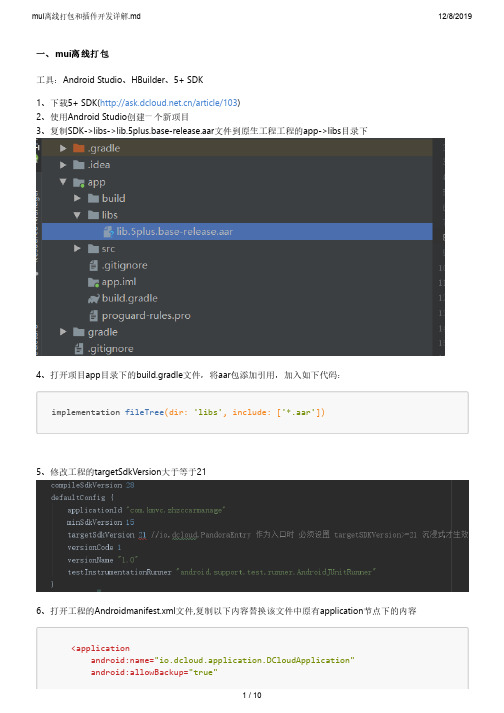Viewport: 504px width, 713px height.
Task: Click the .gradle orange folder icon
Action: coord(79,148)
